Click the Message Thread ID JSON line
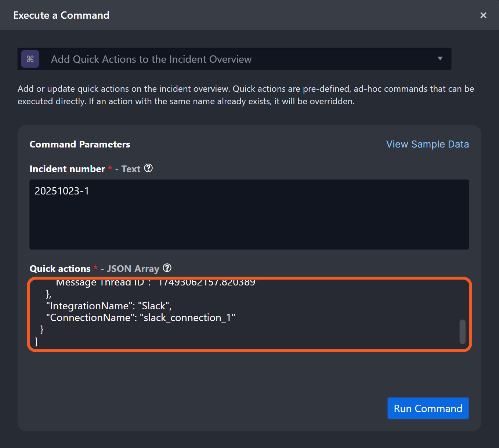The width and height of the screenshot is (499, 448). pos(156,283)
